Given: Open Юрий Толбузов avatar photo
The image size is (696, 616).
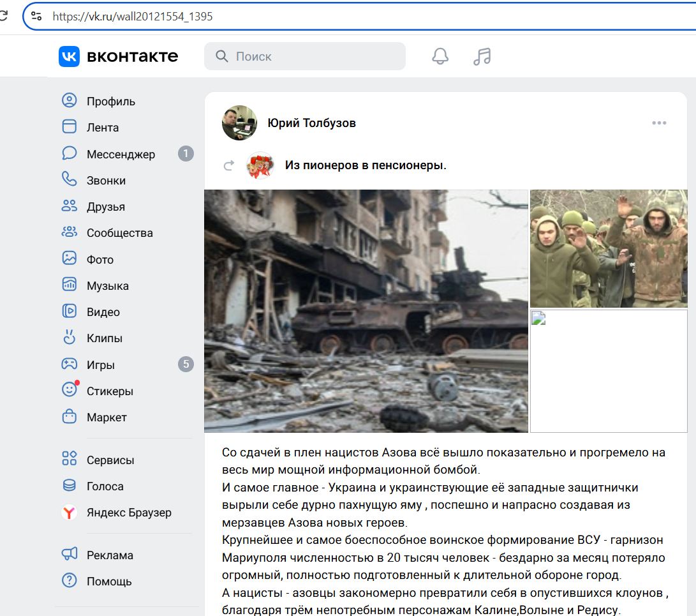Looking at the screenshot, I should [239, 123].
